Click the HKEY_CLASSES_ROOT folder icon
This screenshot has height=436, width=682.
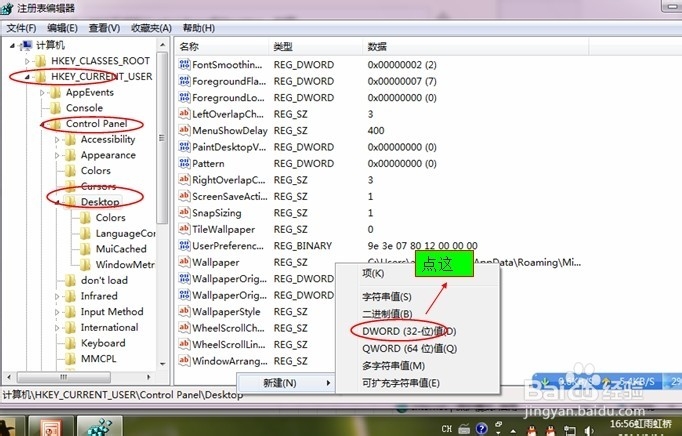click(x=40, y=61)
